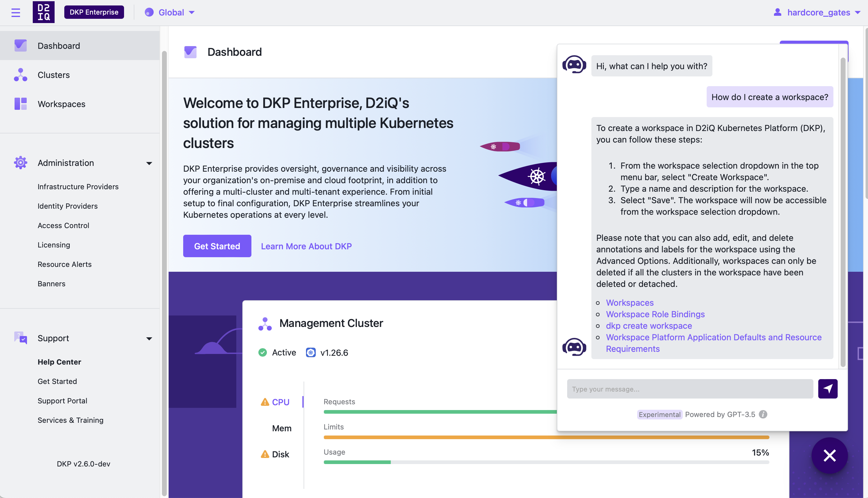Open the Workspaces doc link in chat
Image resolution: width=868 pixels, height=498 pixels.
(630, 303)
